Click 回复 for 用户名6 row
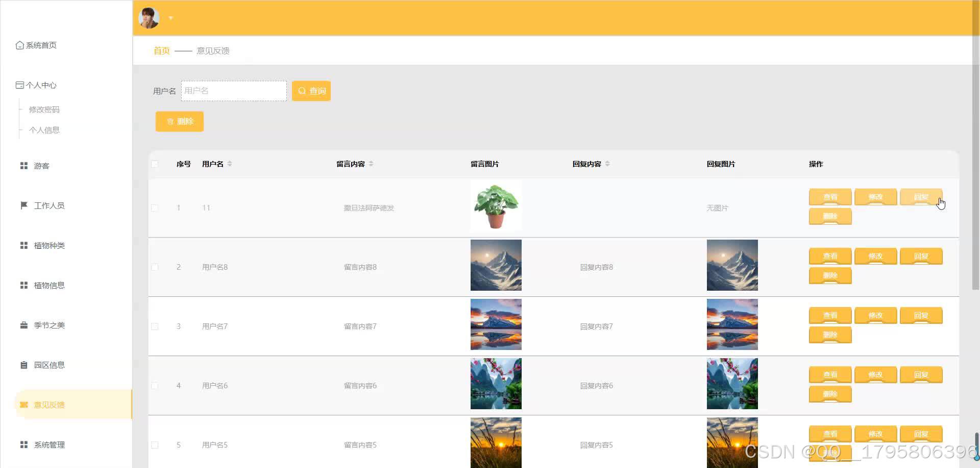980x468 pixels. click(921, 375)
